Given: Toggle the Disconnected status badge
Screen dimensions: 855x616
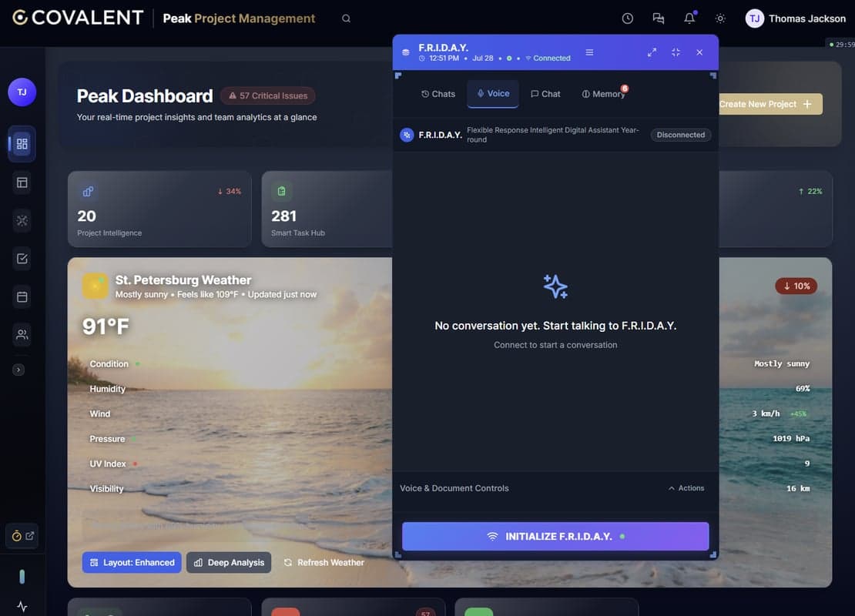Looking at the screenshot, I should click(680, 135).
